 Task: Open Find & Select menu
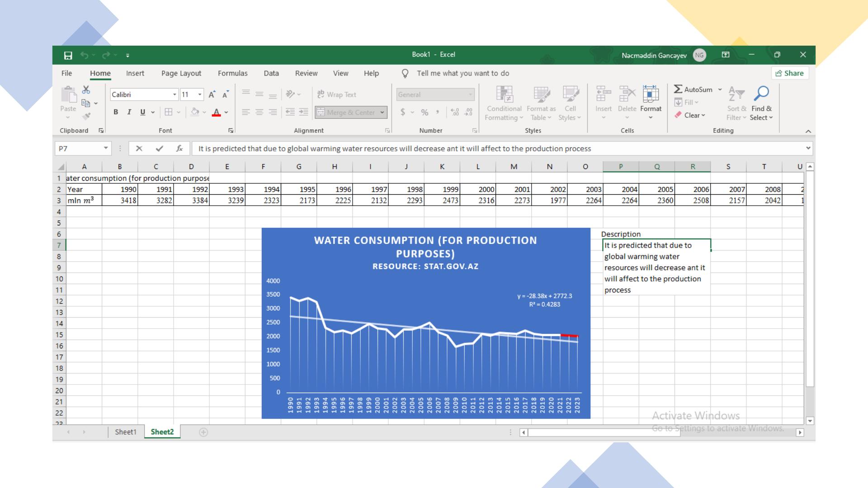[761, 103]
